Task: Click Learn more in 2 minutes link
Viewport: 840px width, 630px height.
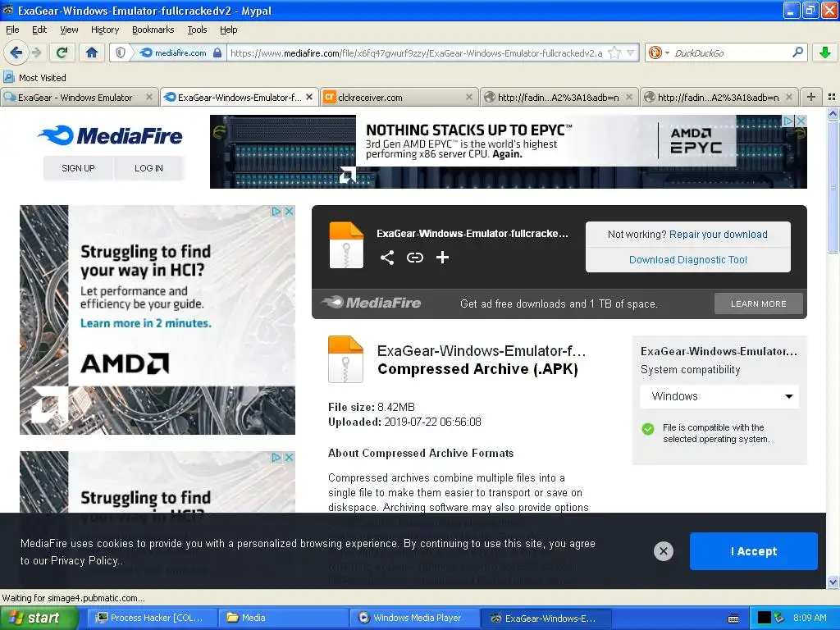Action: [146, 323]
